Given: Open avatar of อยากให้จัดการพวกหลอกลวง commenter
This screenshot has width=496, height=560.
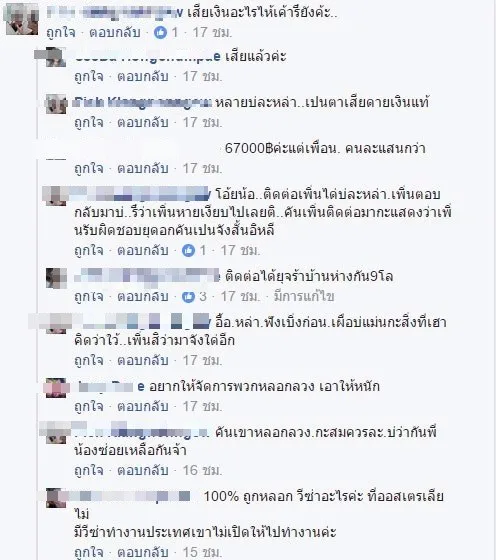Looking at the screenshot, I should 56,388.
